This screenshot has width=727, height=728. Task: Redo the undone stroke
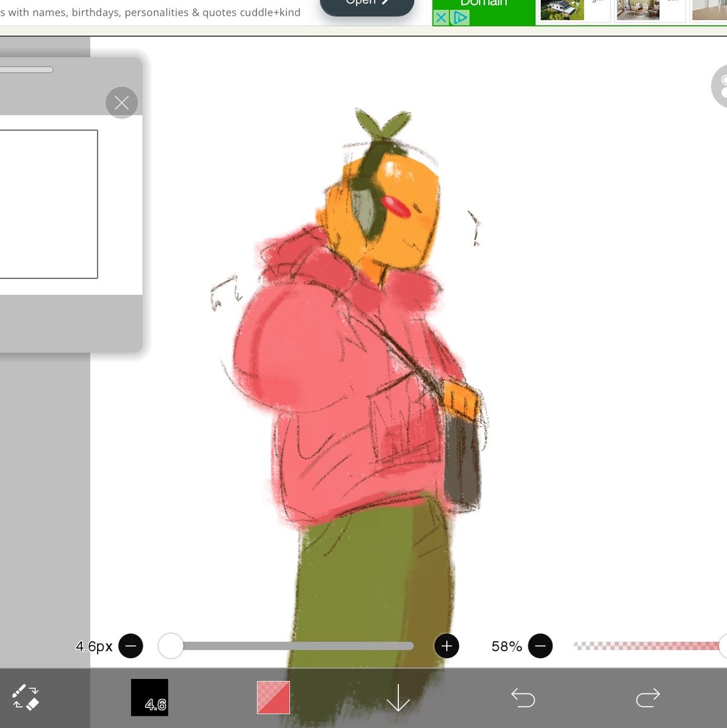pyautogui.click(x=648, y=698)
